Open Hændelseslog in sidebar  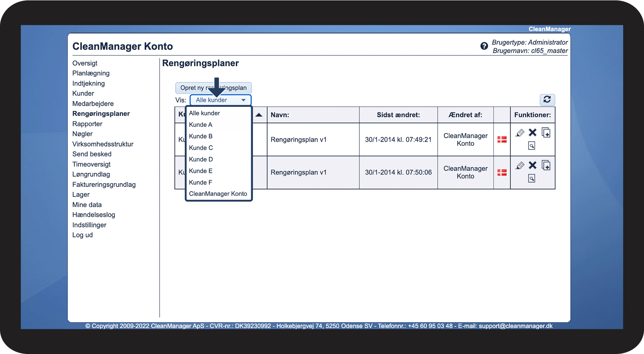[x=94, y=215]
